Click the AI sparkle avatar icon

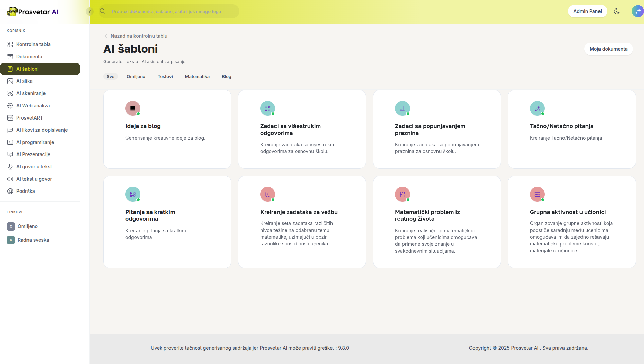[x=637, y=11]
